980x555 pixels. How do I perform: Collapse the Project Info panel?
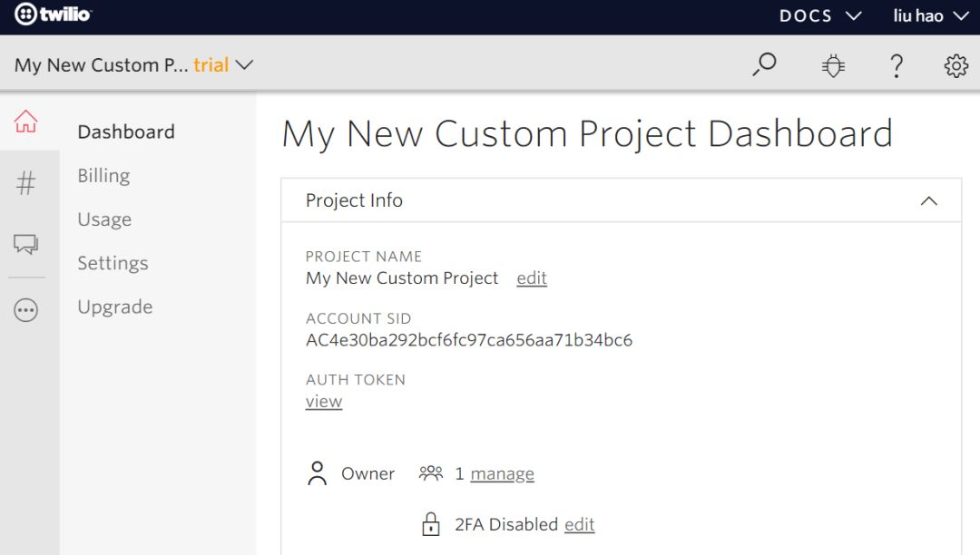coord(929,201)
